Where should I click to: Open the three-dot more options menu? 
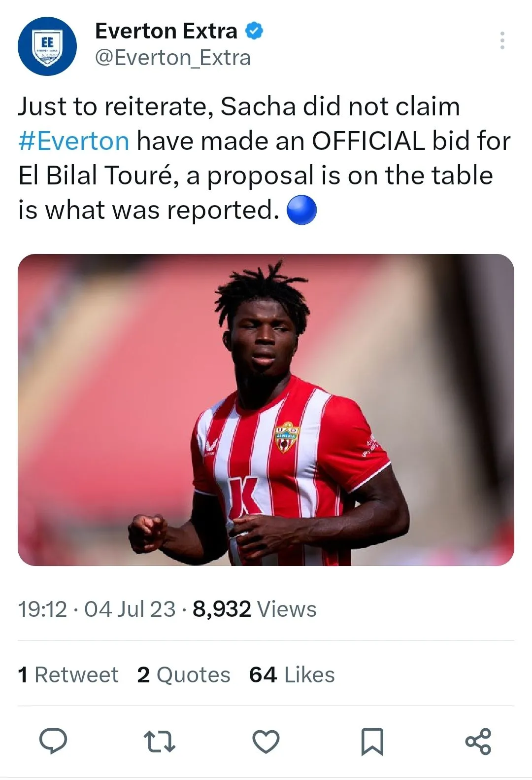point(502,40)
